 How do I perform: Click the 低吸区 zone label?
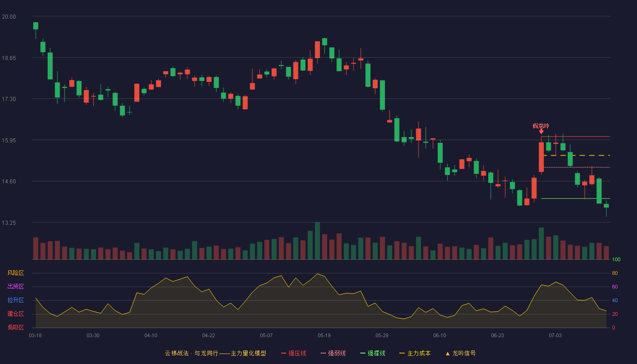tap(15, 328)
